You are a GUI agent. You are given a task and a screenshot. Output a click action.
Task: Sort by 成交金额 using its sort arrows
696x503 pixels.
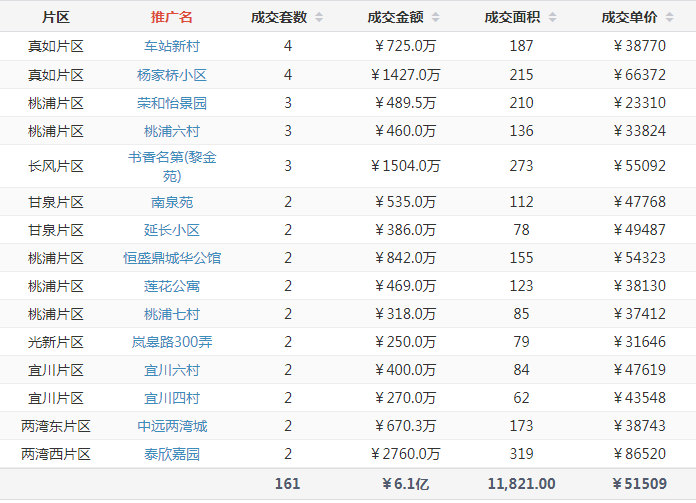tap(435, 17)
